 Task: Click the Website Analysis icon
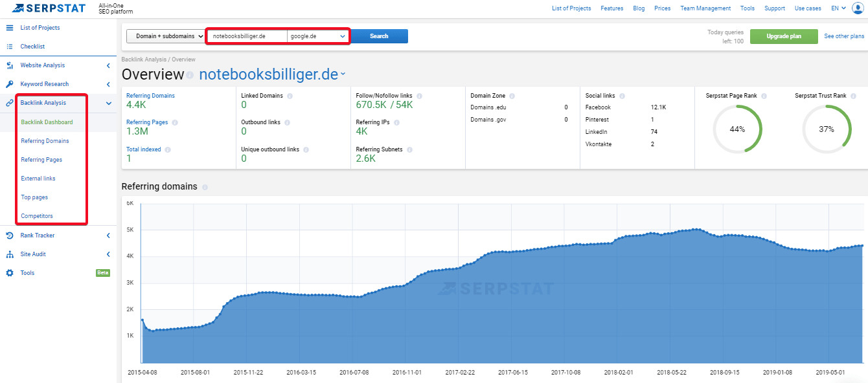pyautogui.click(x=10, y=65)
